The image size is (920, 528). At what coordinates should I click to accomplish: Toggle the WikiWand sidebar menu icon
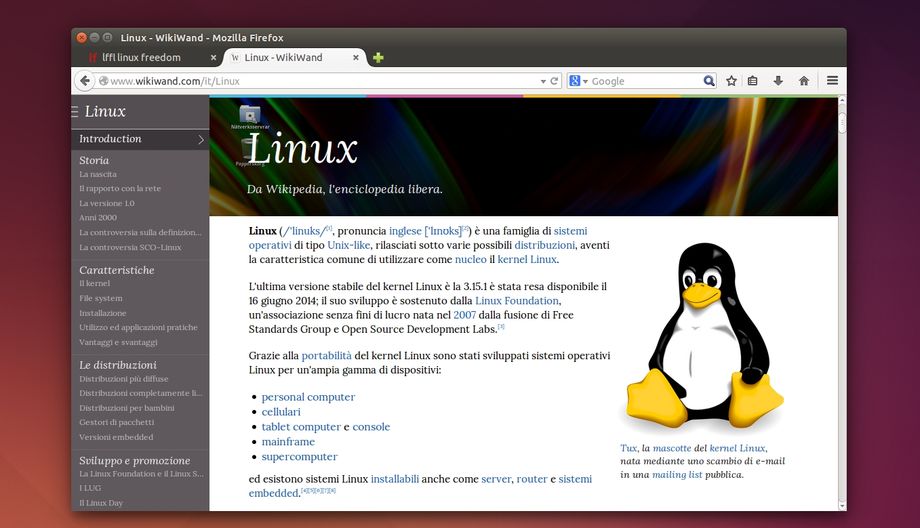[74, 111]
